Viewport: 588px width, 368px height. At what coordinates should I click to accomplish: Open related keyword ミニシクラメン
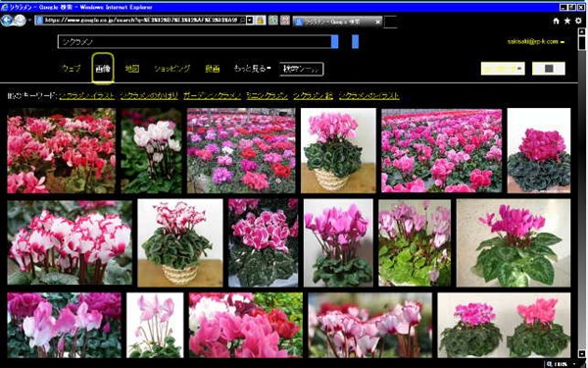[x=267, y=96]
